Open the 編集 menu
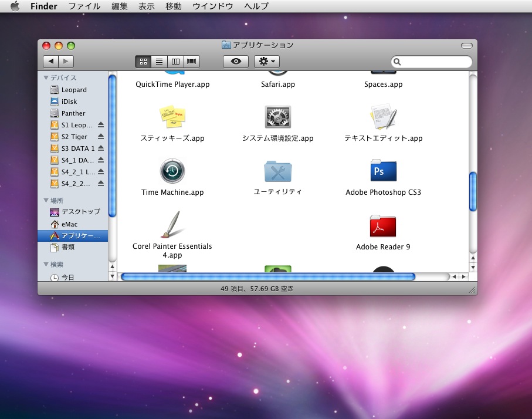This screenshot has width=532, height=419. click(120, 6)
